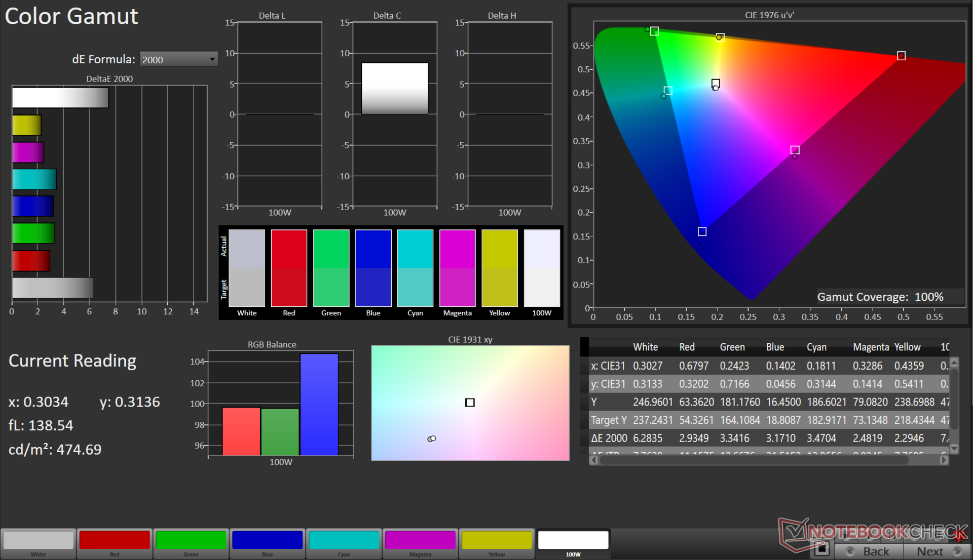The width and height of the screenshot is (973, 560).
Task: Select the Red swatch in bottom strip
Action: point(115,541)
